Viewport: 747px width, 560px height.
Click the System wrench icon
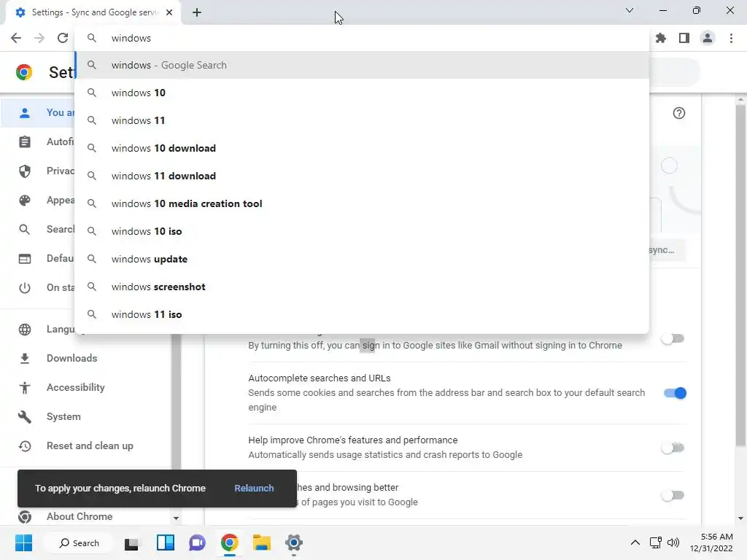tap(24, 416)
